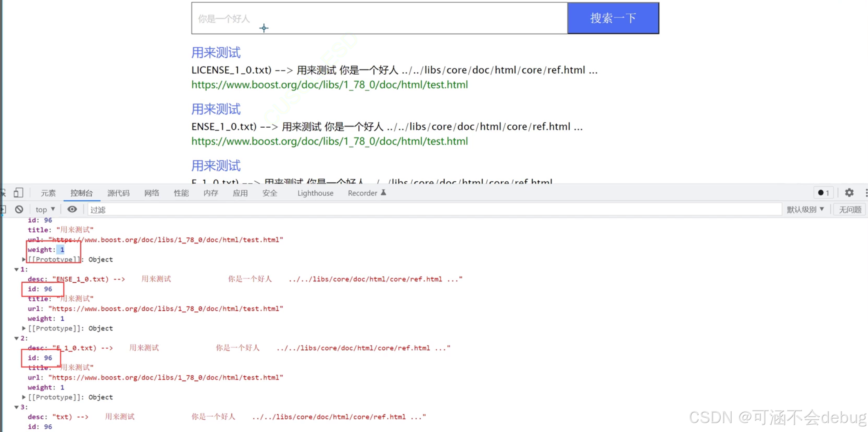868x432 pixels.
Task: Switch to the 网络 tab
Action: click(x=151, y=193)
